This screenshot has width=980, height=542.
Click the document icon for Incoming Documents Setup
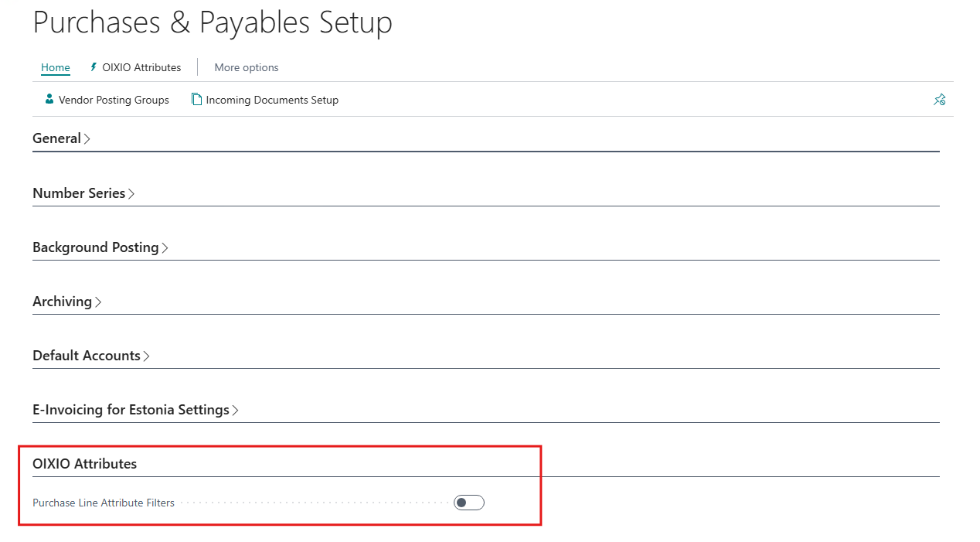197,100
